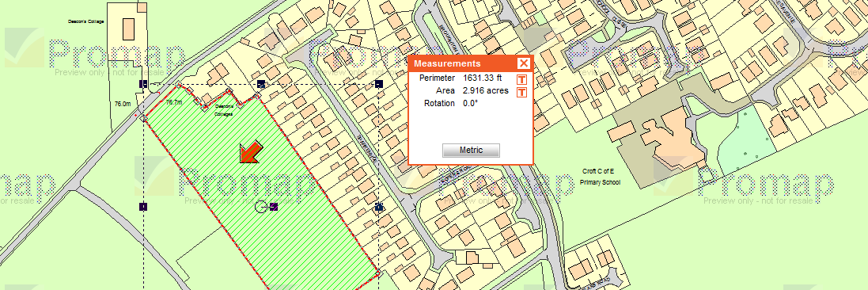
Task: Close the Measurements popup with the X
Action: click(x=524, y=63)
